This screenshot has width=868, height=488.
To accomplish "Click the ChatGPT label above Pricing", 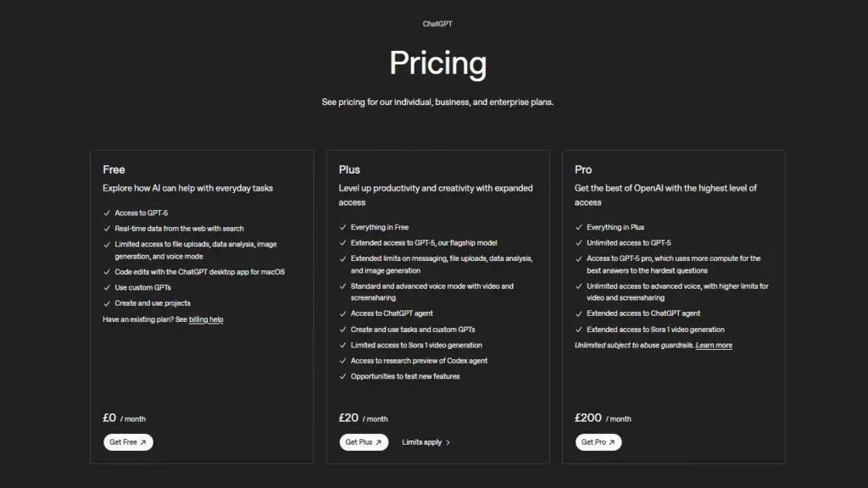I will point(437,24).
